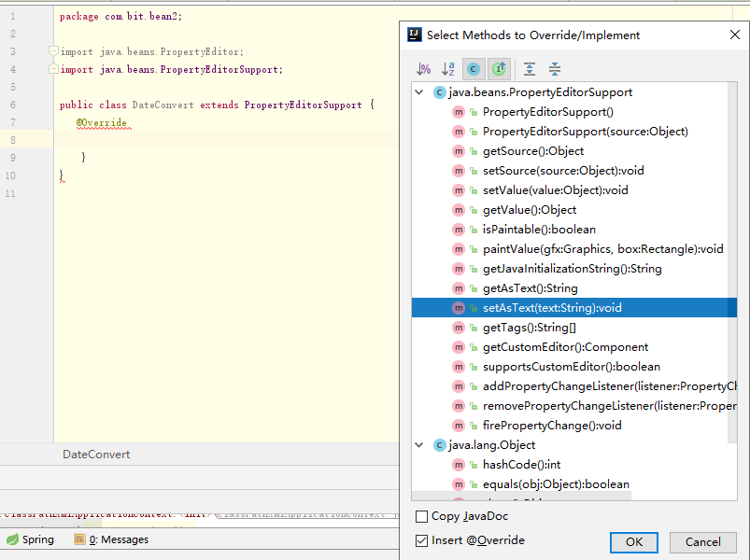
Task: Click line number 6 in the gutter
Action: (13, 105)
